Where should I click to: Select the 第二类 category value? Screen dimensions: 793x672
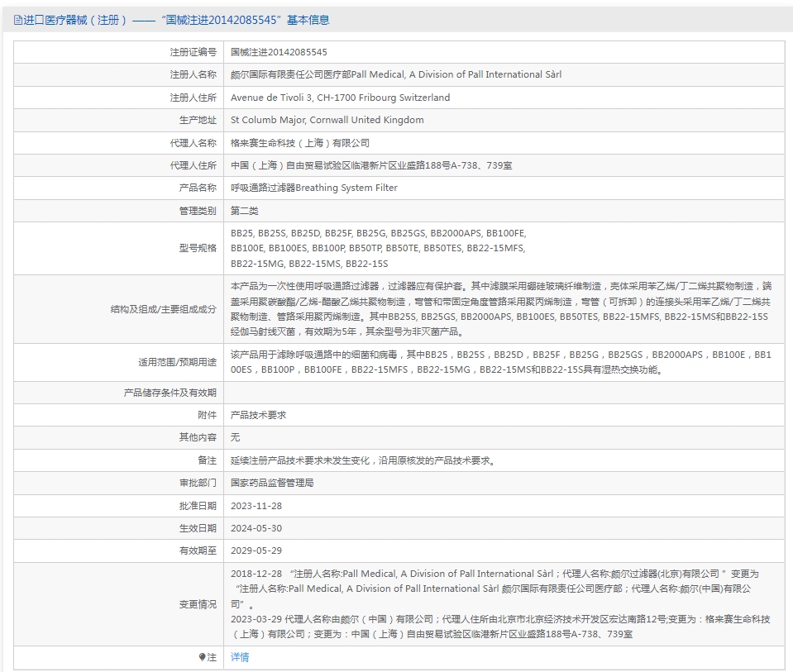tap(245, 211)
